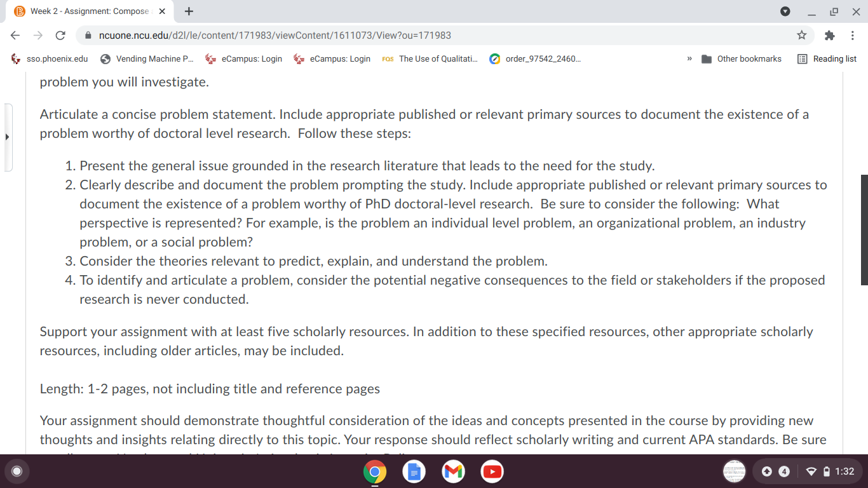Click the launcher circle button on shelf

pos(17,471)
